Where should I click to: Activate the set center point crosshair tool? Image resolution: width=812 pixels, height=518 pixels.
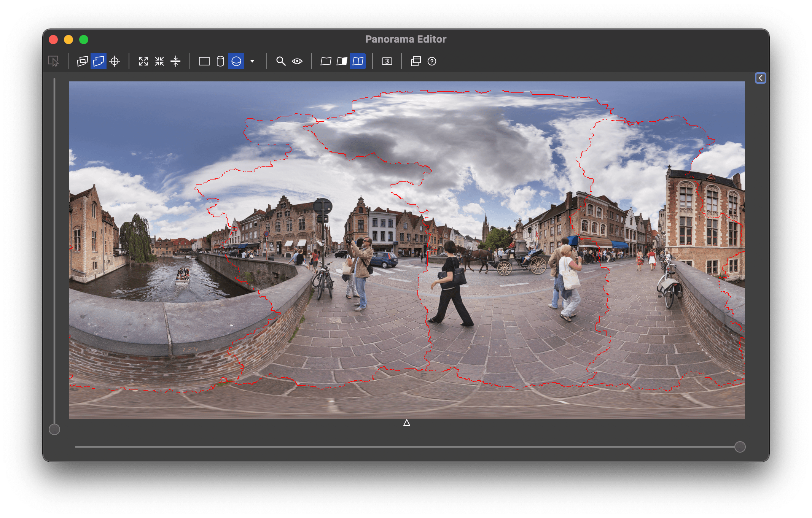coord(115,61)
